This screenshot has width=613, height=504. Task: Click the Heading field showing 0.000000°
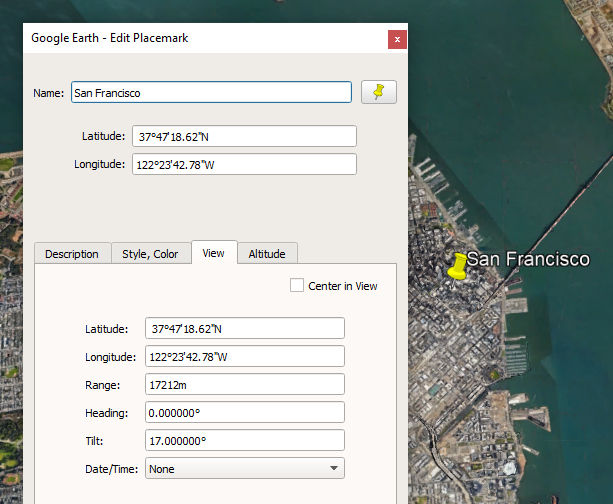(245, 412)
